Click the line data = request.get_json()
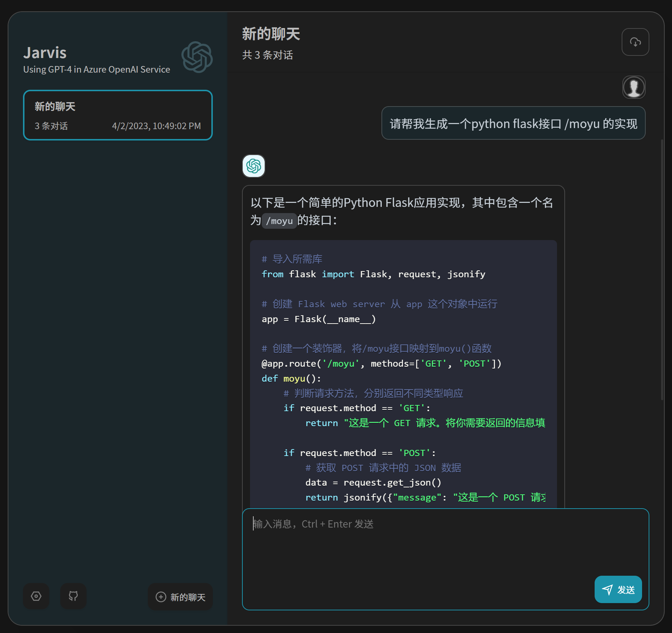672x633 pixels. 373,483
